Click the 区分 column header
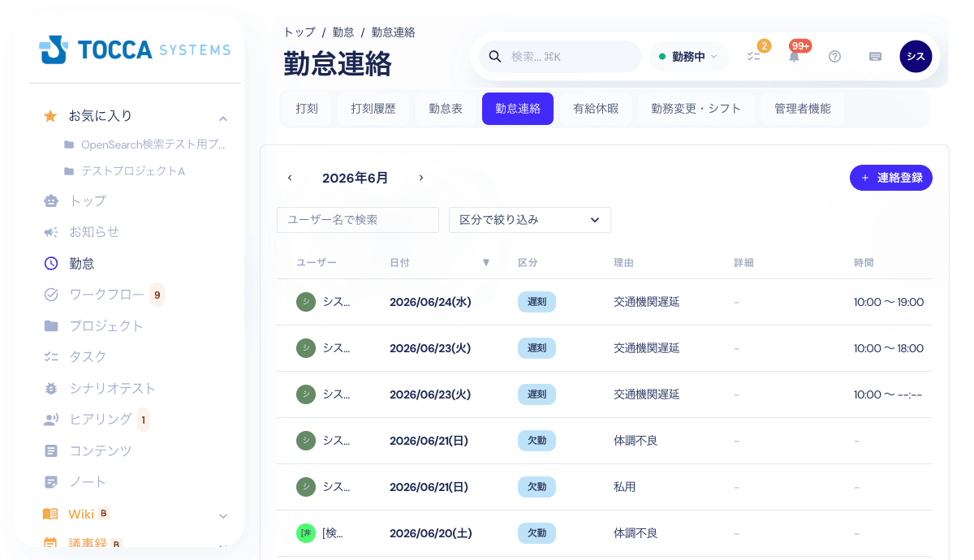Viewport: 974px width, 560px height. point(528,263)
